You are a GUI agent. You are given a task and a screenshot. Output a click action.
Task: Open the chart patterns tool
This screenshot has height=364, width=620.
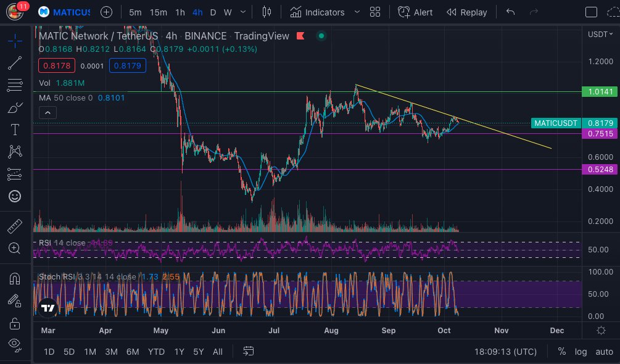(x=15, y=152)
